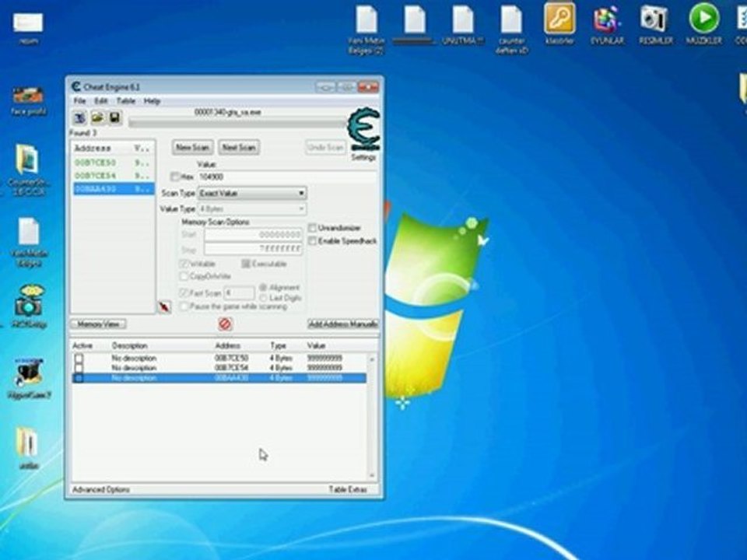The image size is (747, 560).
Task: Open a cheat table folder icon
Action: coord(97,117)
